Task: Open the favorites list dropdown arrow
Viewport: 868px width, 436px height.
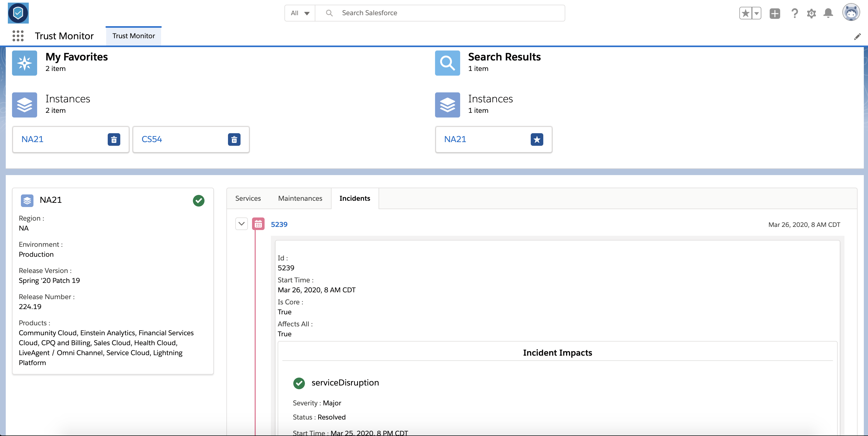Action: [x=756, y=13]
